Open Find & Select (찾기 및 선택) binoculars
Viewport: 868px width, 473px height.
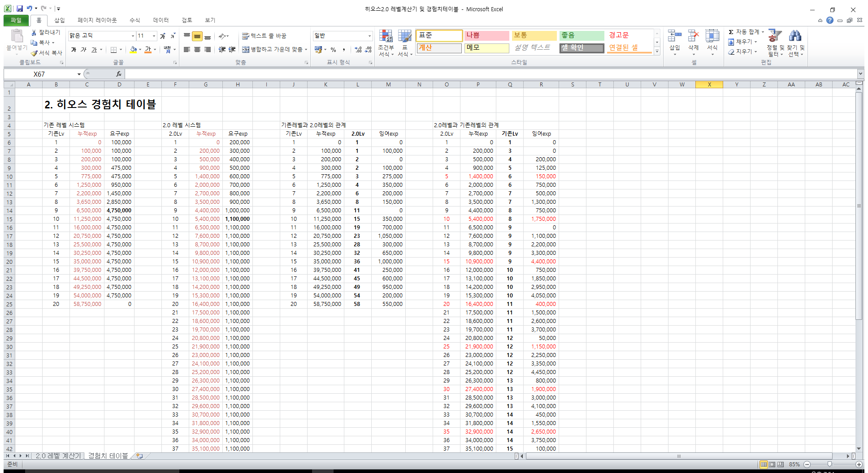click(795, 43)
